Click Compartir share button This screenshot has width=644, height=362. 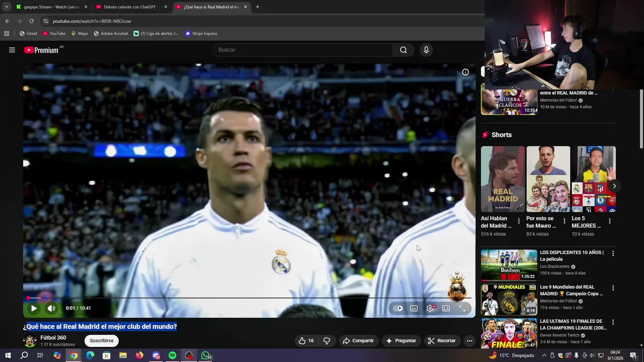pos(358,340)
